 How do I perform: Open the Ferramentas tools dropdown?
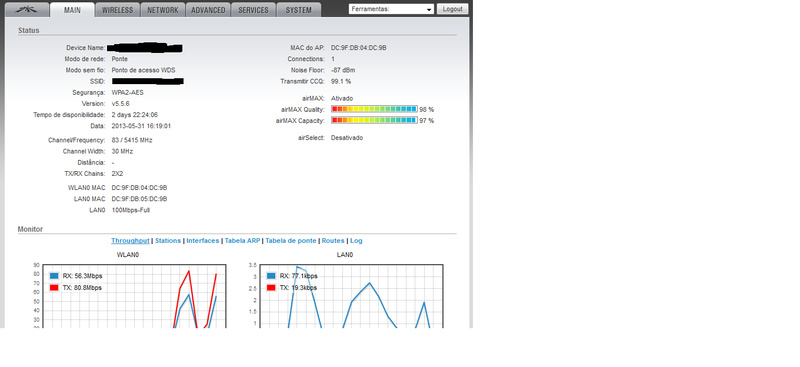(391, 9)
